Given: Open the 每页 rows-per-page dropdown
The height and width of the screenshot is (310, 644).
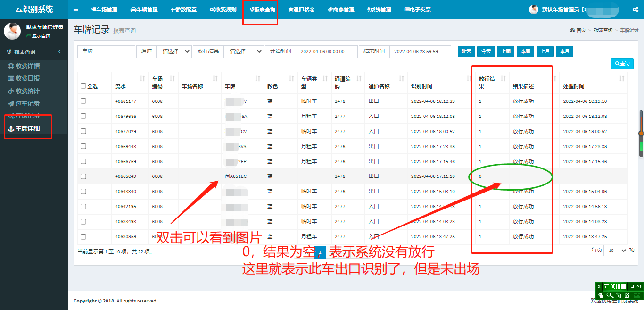Looking at the screenshot, I should coord(616,251).
